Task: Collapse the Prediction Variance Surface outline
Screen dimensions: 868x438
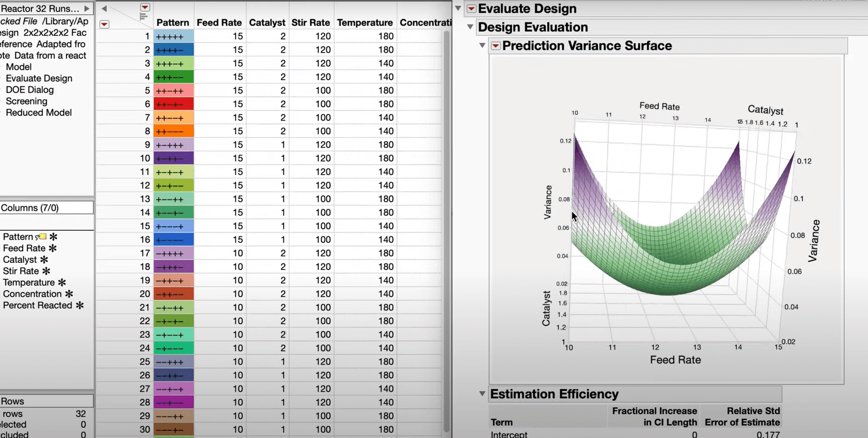Action: (x=482, y=46)
